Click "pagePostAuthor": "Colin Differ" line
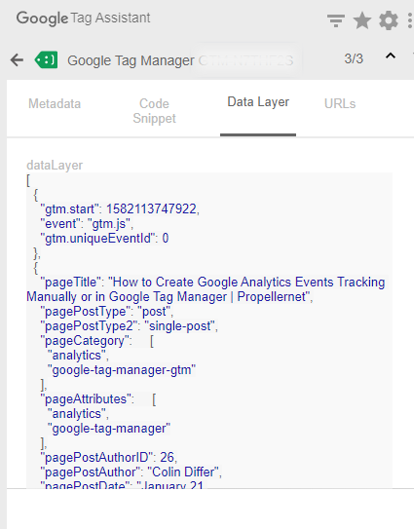Viewport: 414px width, 529px height. click(x=131, y=472)
